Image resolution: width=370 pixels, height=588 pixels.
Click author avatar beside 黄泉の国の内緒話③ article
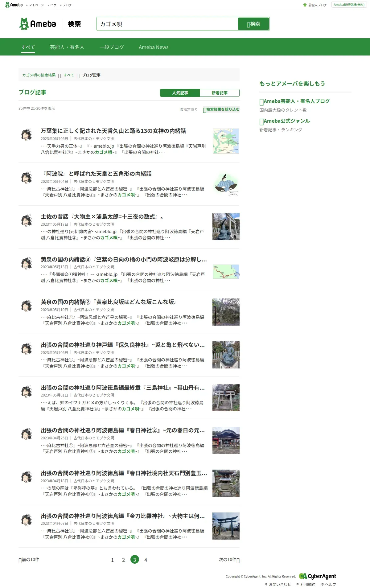tap(27, 263)
